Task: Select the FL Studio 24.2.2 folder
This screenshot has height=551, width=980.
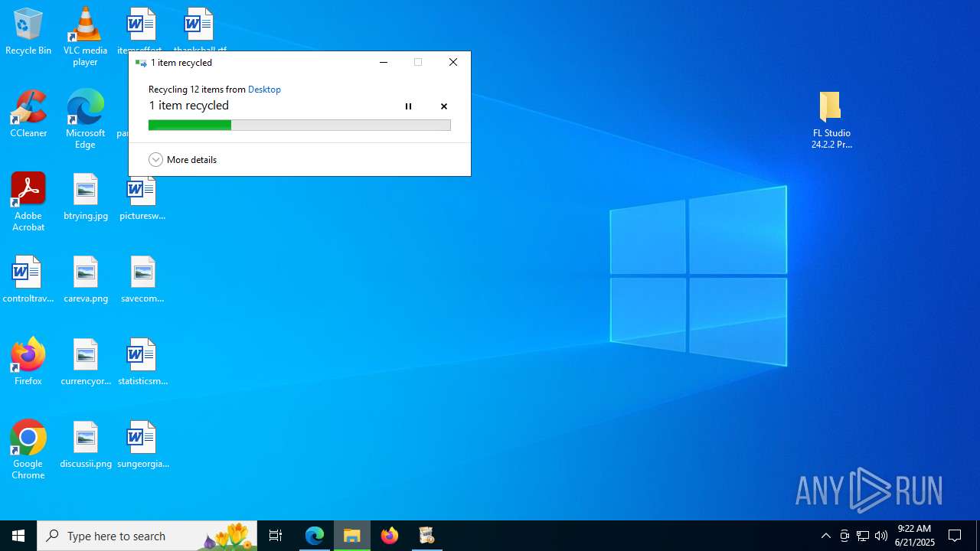Action: tap(831, 120)
